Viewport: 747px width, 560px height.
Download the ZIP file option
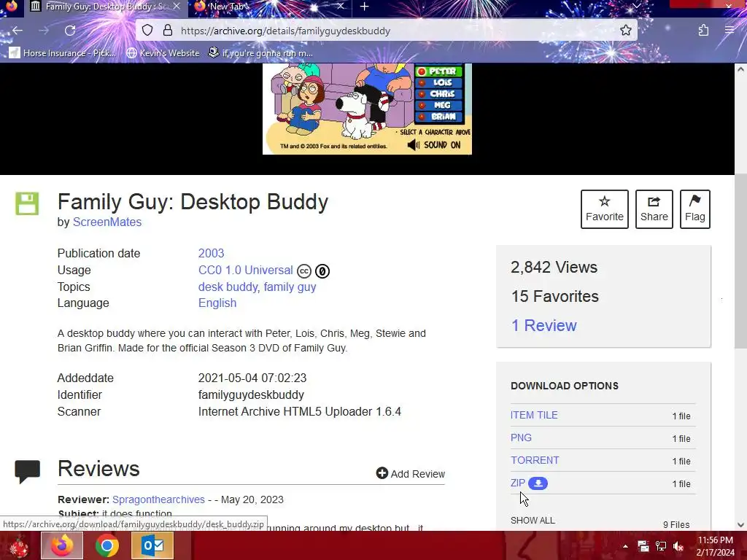coord(518,483)
